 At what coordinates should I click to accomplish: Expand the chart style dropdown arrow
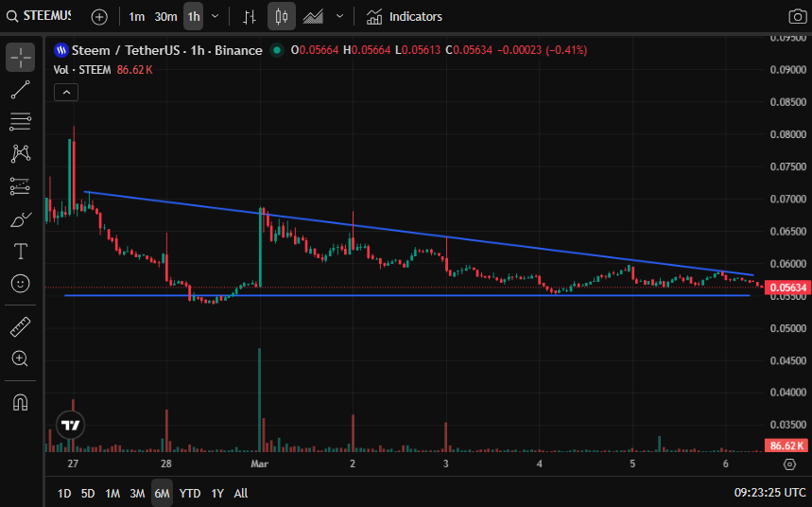[x=339, y=17]
